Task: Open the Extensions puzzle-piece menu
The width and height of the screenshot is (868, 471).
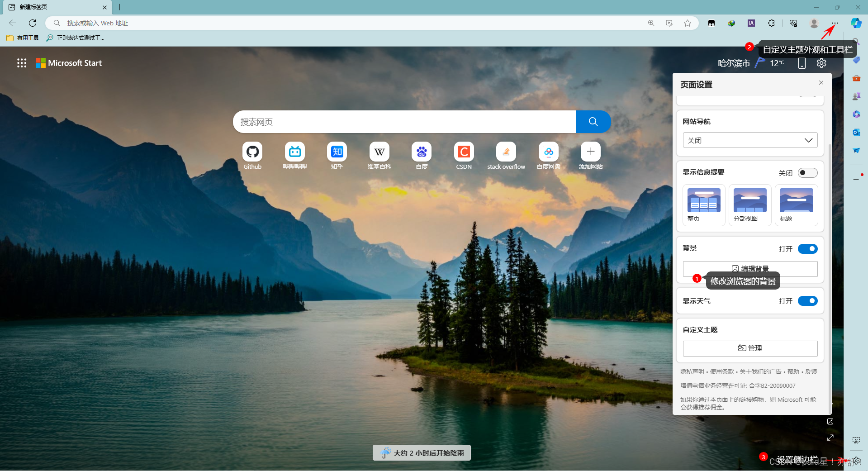Action: point(772,23)
